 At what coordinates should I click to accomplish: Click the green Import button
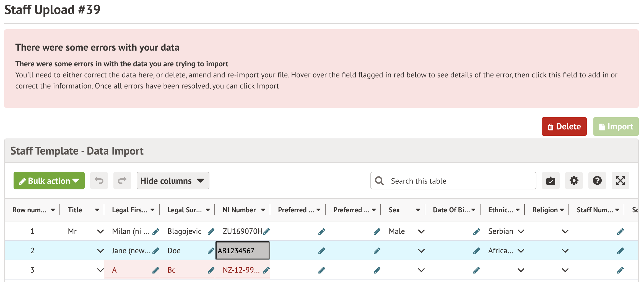click(616, 127)
